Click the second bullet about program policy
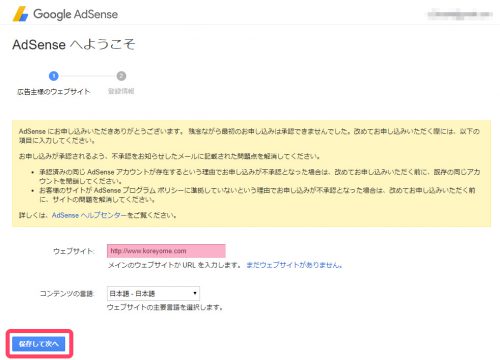This screenshot has height=360, width=500. (257, 195)
